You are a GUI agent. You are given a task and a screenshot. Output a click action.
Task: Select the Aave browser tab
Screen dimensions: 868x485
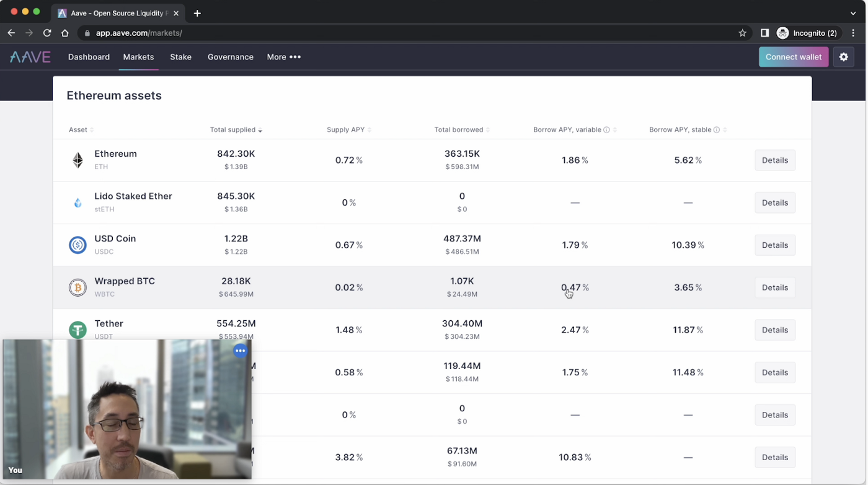(118, 13)
